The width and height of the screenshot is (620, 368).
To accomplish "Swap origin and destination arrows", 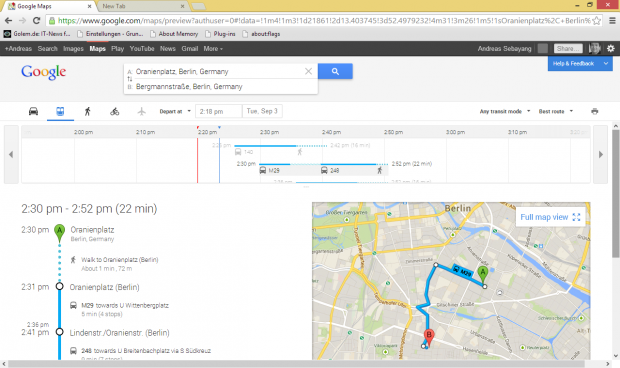I will 129,79.
